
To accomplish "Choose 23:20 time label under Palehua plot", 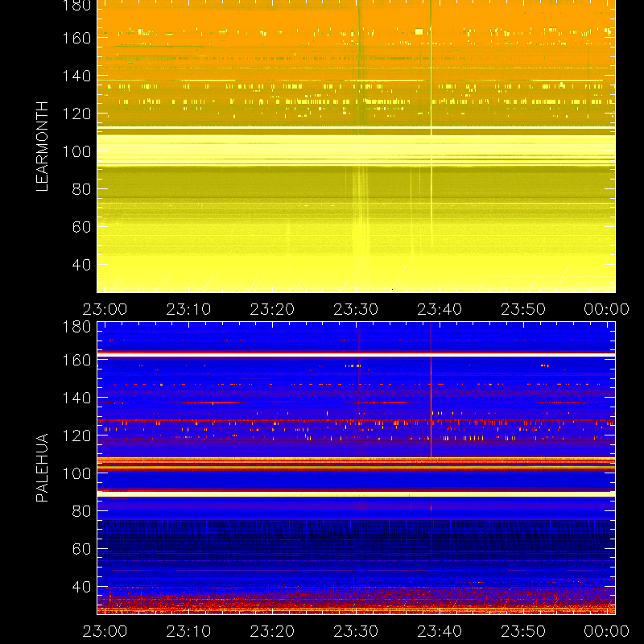I will click(x=272, y=631).
